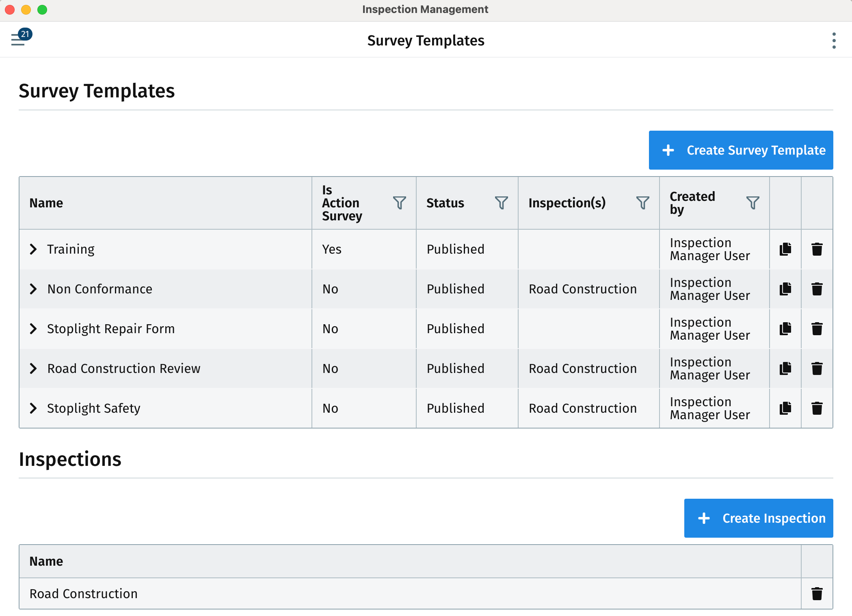Click Create Inspection
The width and height of the screenshot is (852, 616).
(758, 518)
